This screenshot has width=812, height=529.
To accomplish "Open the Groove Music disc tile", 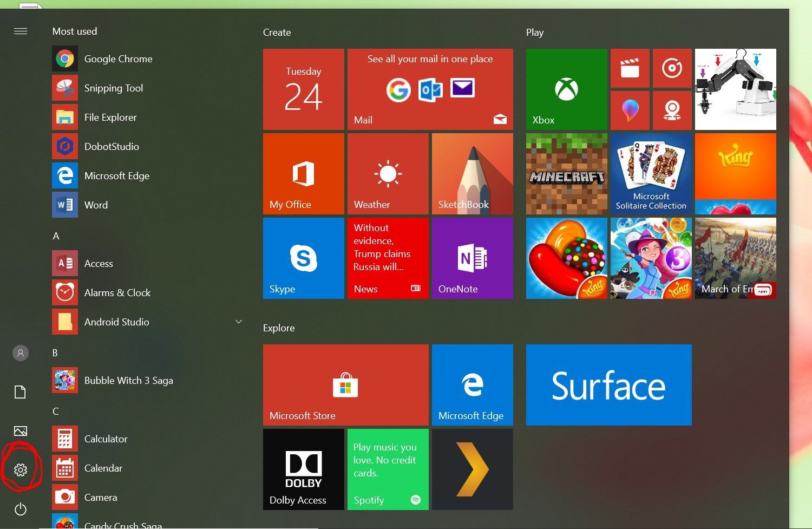I will pyautogui.click(x=672, y=68).
